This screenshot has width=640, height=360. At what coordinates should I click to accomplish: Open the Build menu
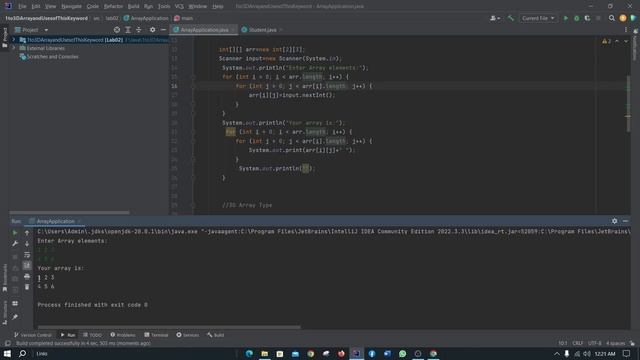[x=133, y=6]
